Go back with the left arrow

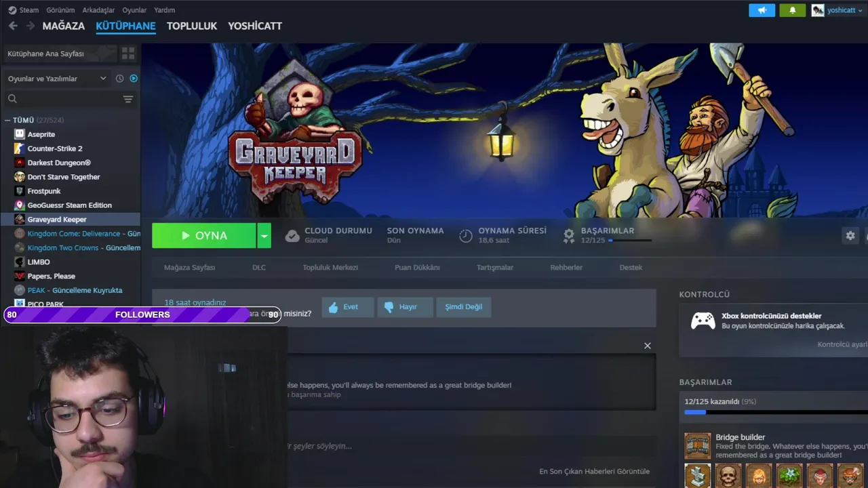pos(13,26)
